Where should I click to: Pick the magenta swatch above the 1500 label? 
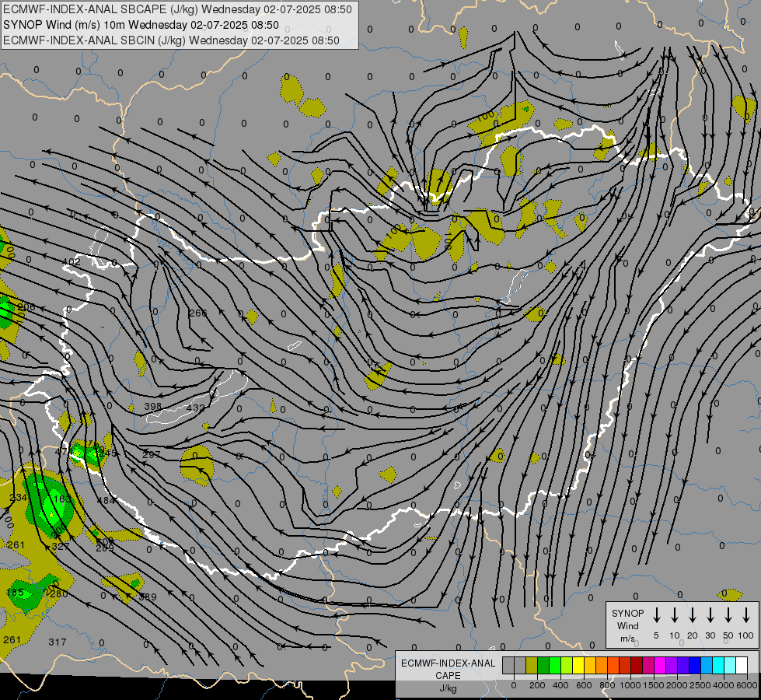point(660,665)
